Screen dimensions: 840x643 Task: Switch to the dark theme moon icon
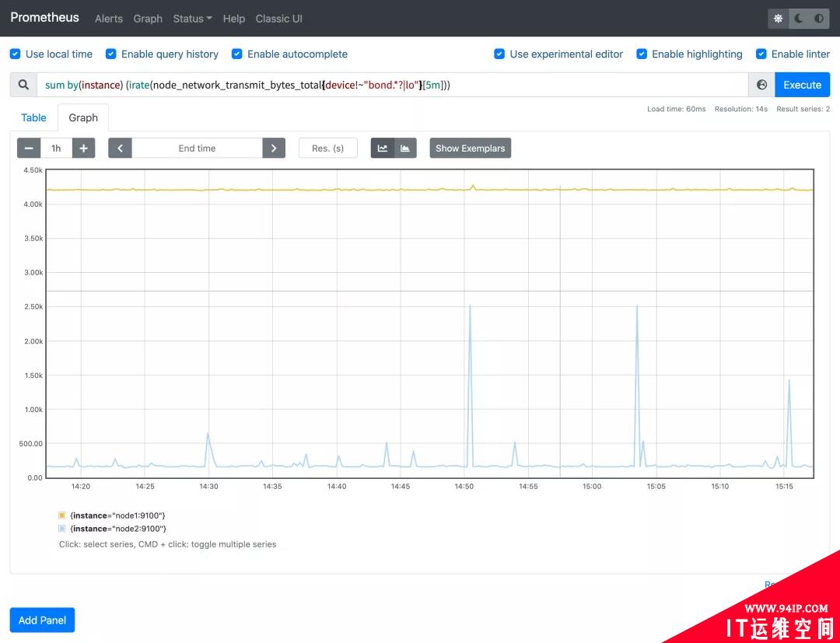(x=799, y=18)
